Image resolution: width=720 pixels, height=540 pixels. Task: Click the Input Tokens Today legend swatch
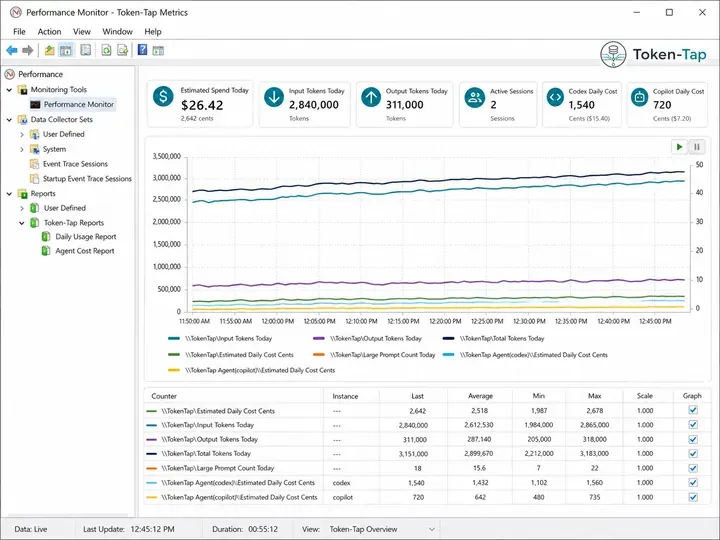[x=174, y=338]
